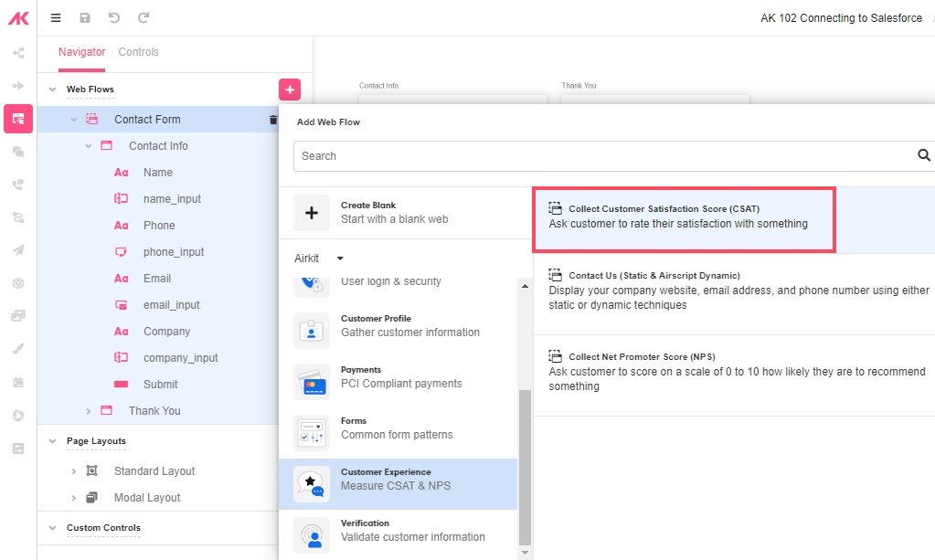The height and width of the screenshot is (560, 935).
Task: Click the save disk icon
Action: pyautogui.click(x=85, y=18)
